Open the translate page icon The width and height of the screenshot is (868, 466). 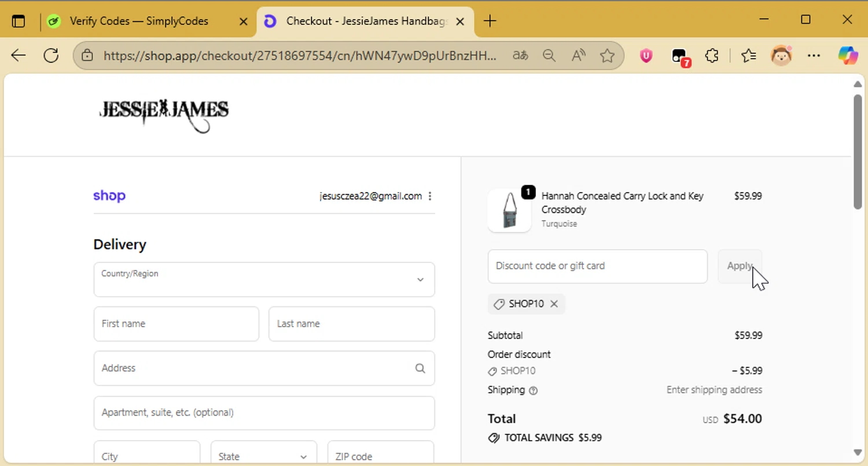point(520,56)
